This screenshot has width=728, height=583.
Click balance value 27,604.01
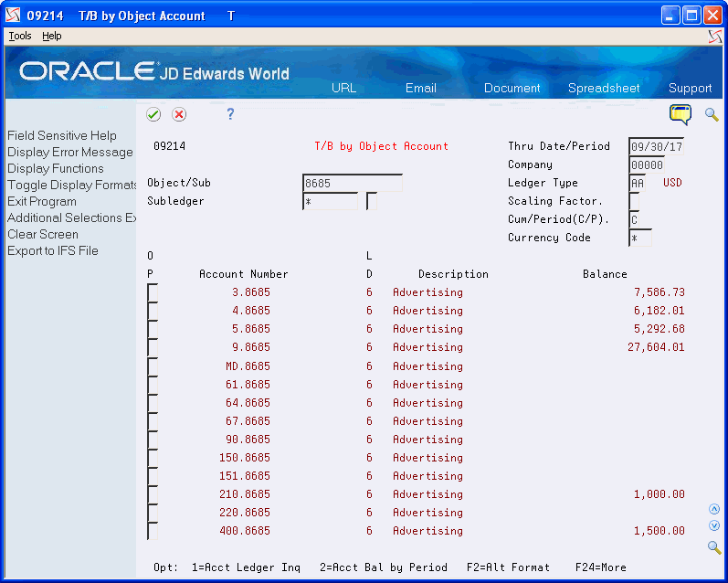[656, 347]
